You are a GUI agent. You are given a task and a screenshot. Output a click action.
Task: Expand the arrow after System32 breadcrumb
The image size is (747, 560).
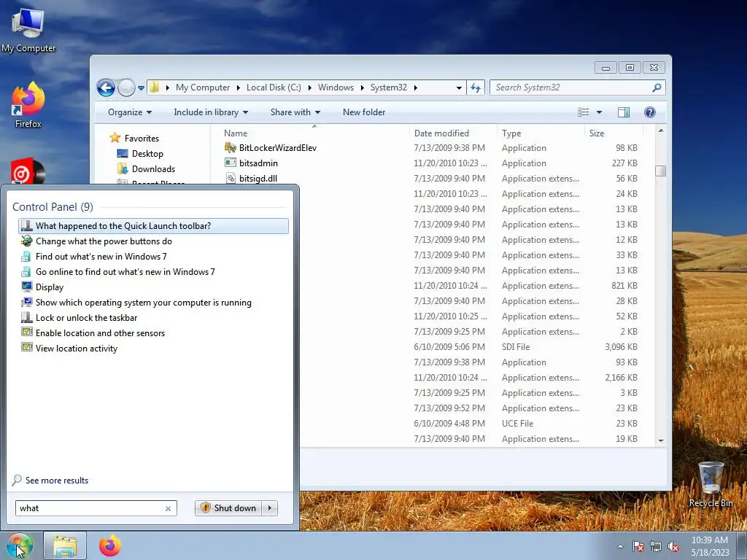coord(415,87)
